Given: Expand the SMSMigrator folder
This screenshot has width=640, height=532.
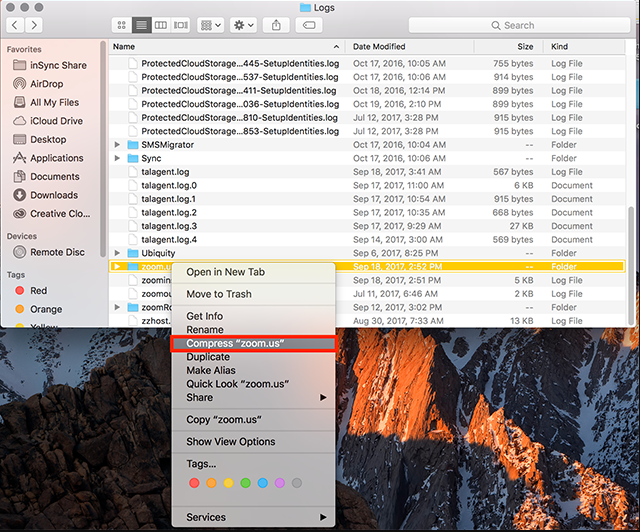Looking at the screenshot, I should point(117,145).
